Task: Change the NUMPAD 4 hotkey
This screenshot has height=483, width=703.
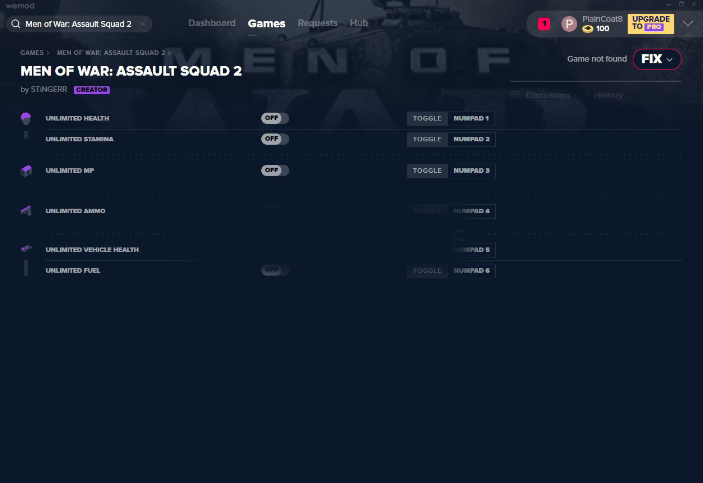Action: [x=471, y=211]
